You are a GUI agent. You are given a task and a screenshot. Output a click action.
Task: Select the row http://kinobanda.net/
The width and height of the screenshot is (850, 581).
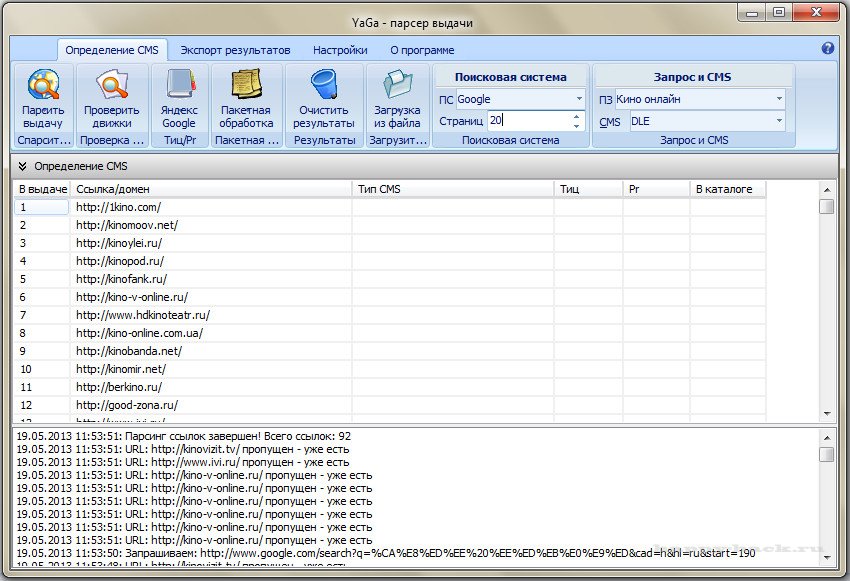[x=390, y=351]
